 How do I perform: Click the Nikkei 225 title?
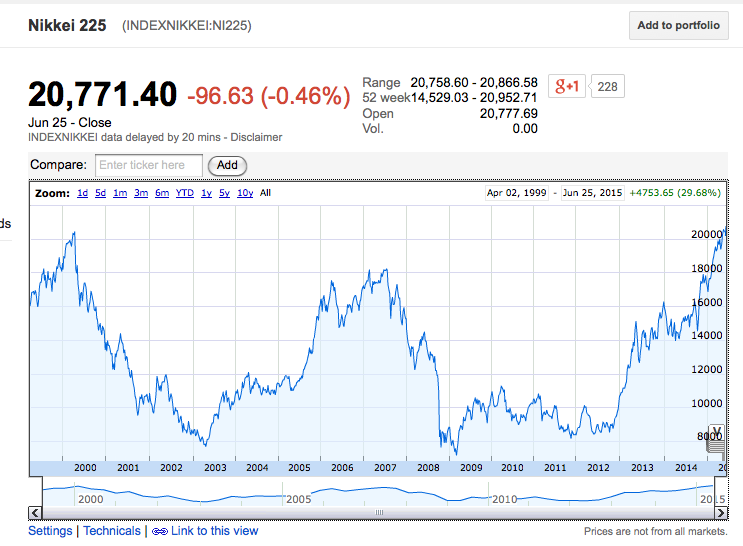point(67,25)
